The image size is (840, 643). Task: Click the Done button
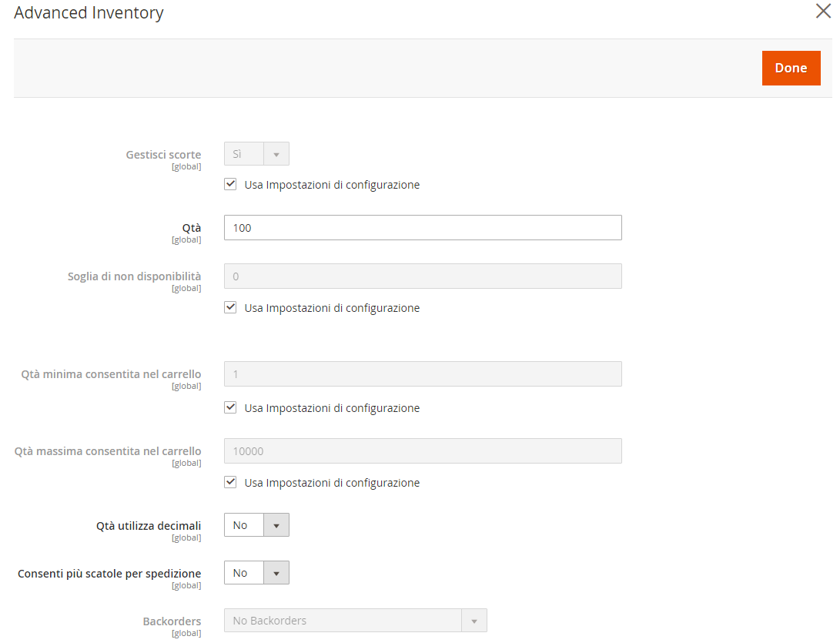[x=791, y=68]
